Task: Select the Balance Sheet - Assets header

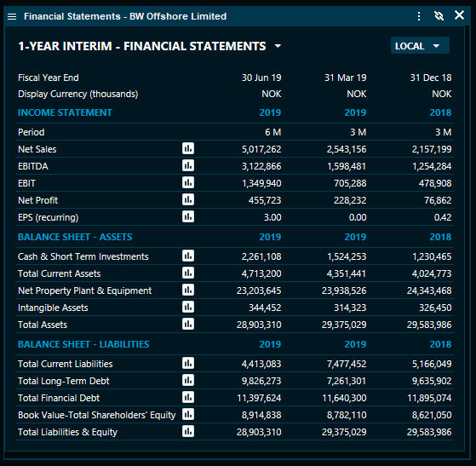Action: (x=75, y=237)
